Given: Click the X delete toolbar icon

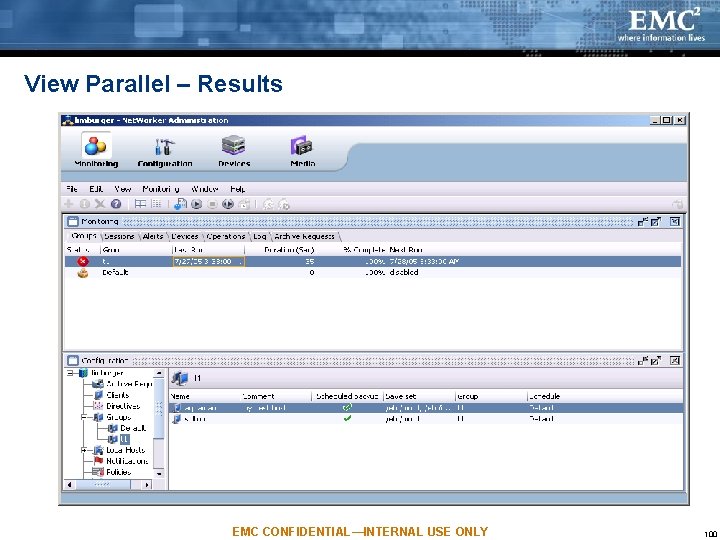Looking at the screenshot, I should tap(100, 204).
